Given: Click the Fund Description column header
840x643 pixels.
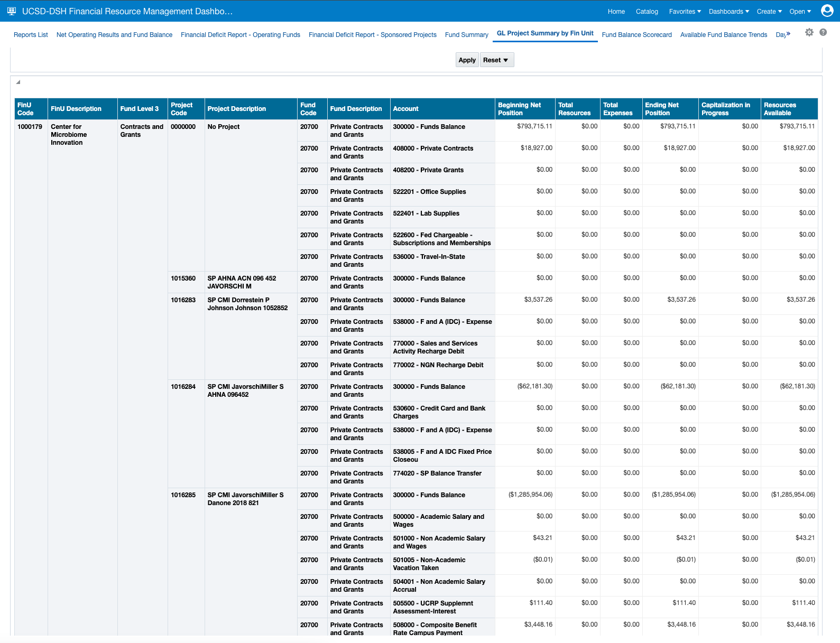Looking at the screenshot, I should click(x=359, y=109).
